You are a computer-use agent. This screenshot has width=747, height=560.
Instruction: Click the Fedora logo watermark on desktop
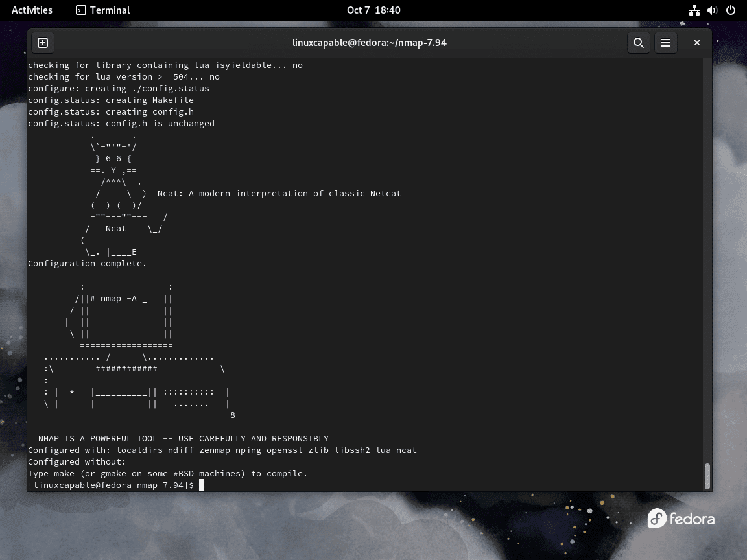681,519
